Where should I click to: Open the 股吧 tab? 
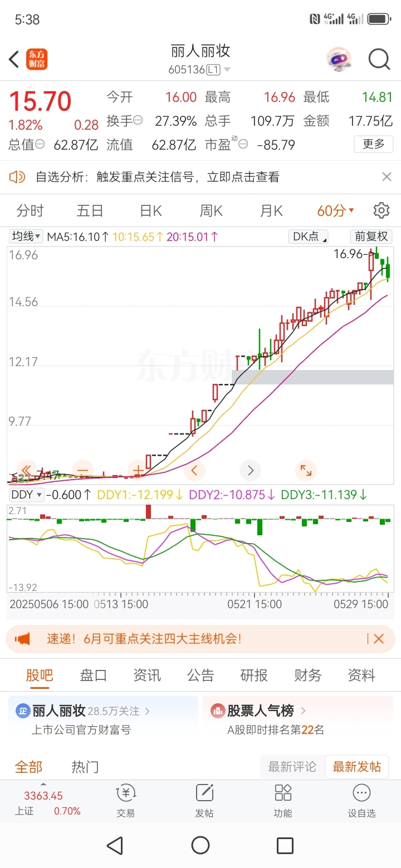click(40, 675)
